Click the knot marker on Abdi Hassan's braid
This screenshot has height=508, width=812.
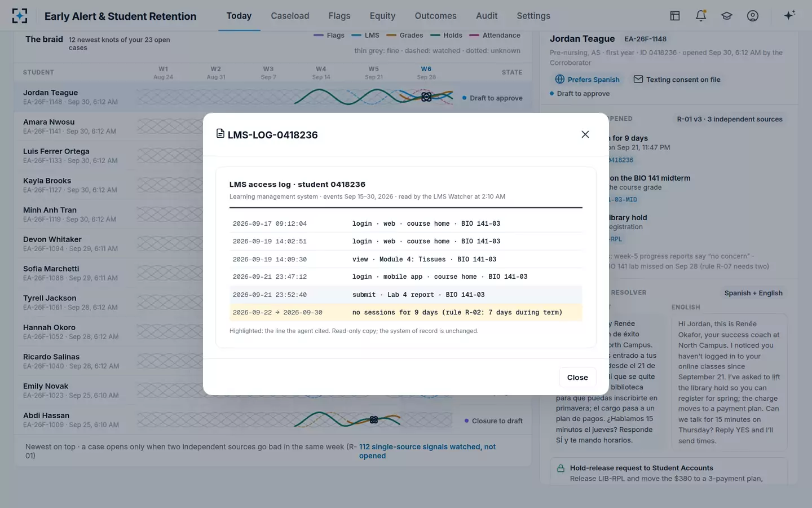coord(374,420)
